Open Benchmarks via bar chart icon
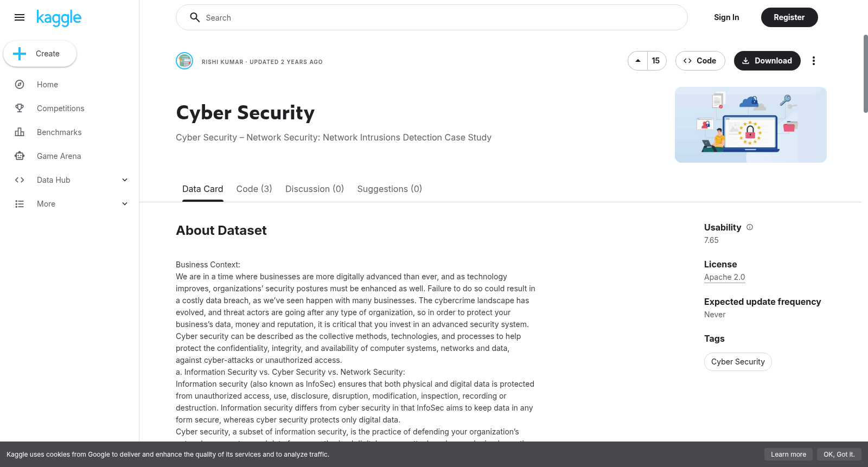The height and width of the screenshot is (467, 868). tap(20, 132)
